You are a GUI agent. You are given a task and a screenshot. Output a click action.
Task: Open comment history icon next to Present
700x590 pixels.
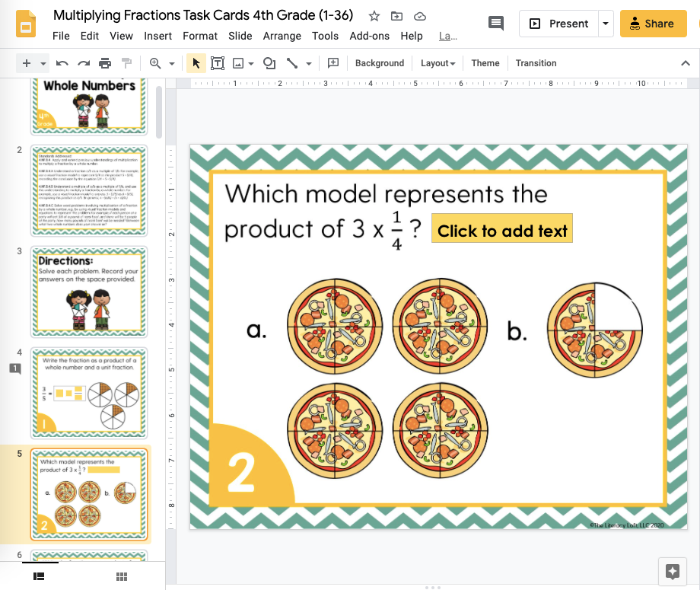click(496, 24)
